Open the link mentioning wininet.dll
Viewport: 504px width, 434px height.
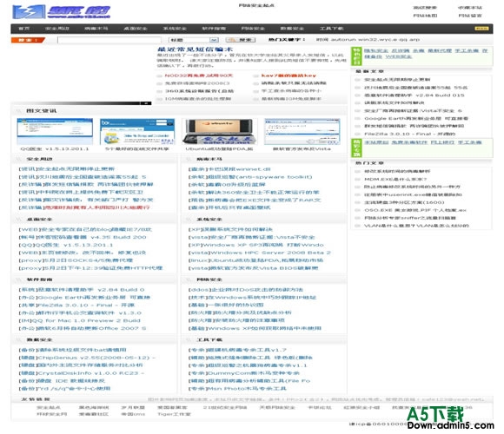click(x=229, y=169)
